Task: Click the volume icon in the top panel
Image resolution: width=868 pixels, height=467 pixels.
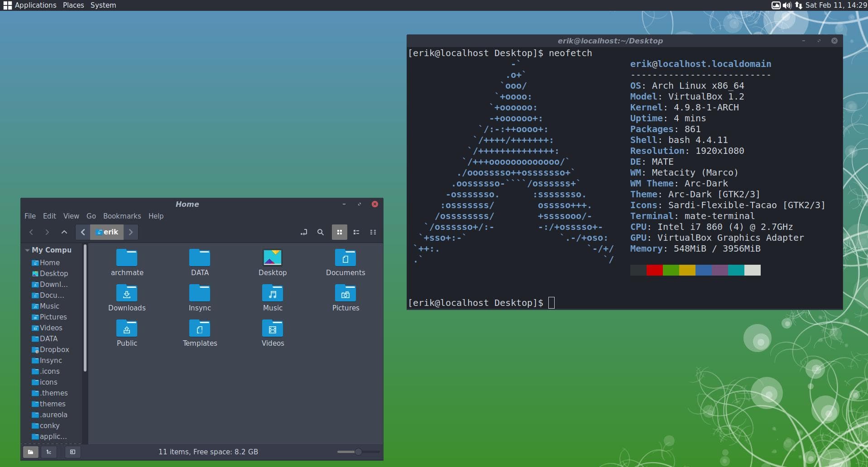Action: pyautogui.click(x=787, y=5)
